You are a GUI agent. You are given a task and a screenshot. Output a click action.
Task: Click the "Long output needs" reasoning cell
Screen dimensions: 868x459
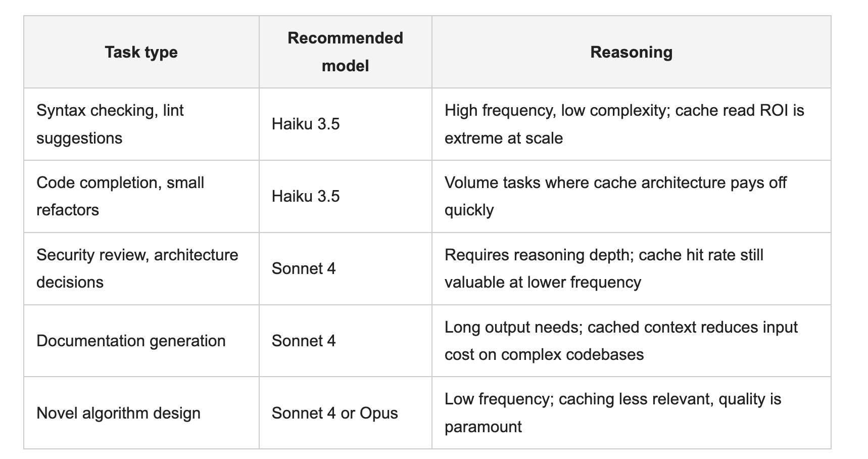click(631, 341)
